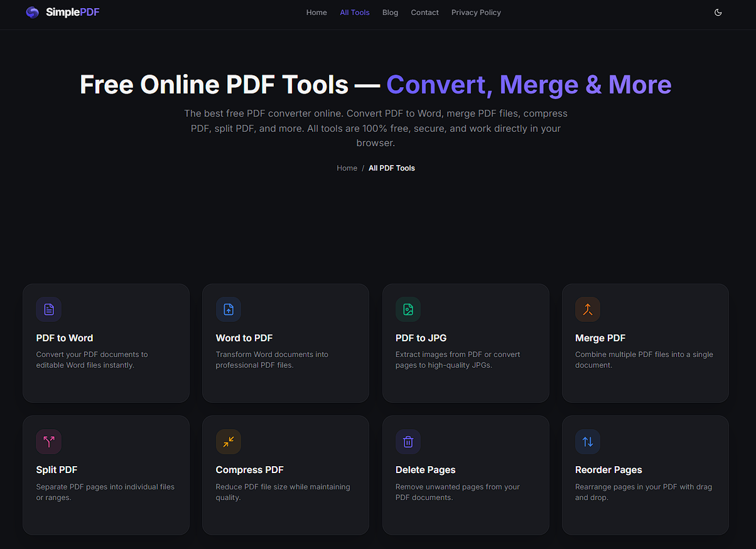Select the Compress PDF arrows icon

pyautogui.click(x=228, y=441)
